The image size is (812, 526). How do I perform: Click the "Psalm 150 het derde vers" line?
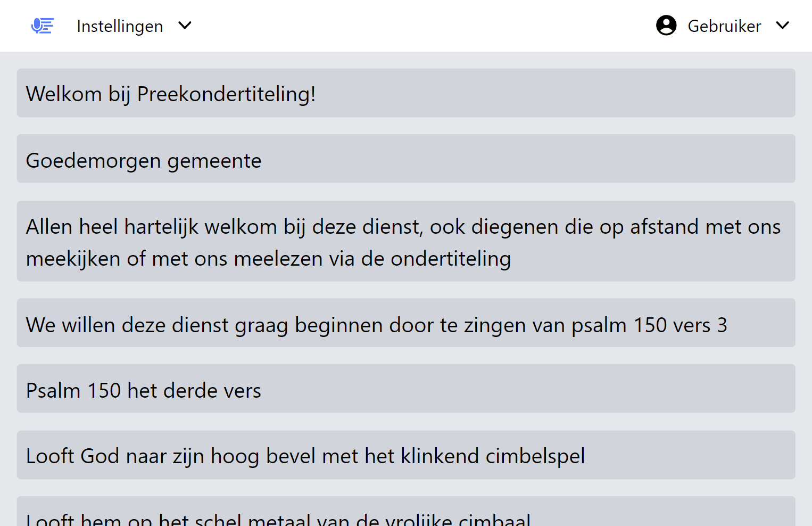coord(405,389)
